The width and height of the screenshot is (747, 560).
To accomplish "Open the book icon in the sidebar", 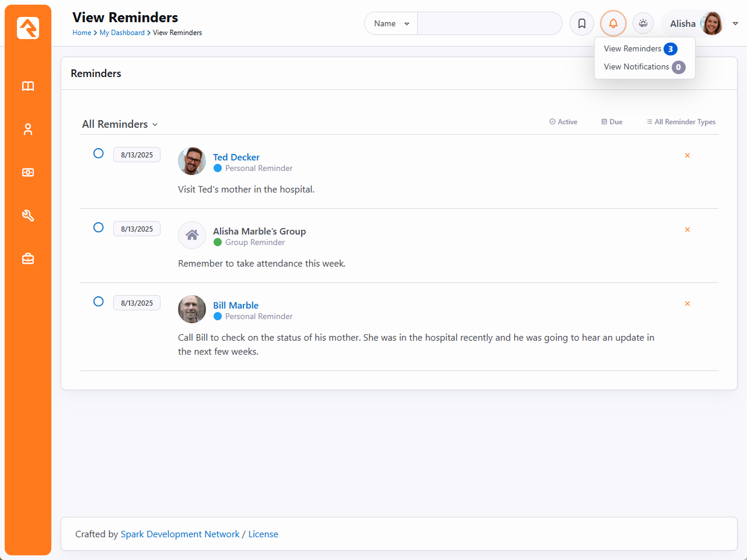I will (28, 86).
